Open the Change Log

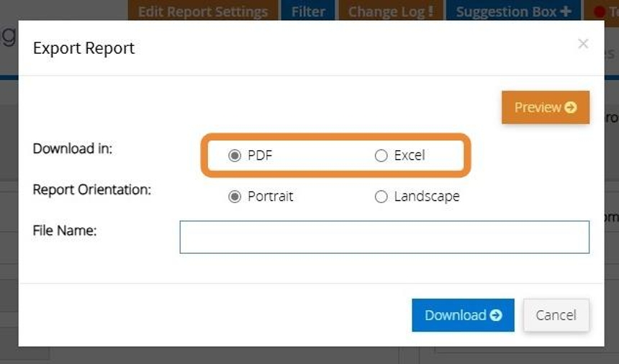[390, 12]
